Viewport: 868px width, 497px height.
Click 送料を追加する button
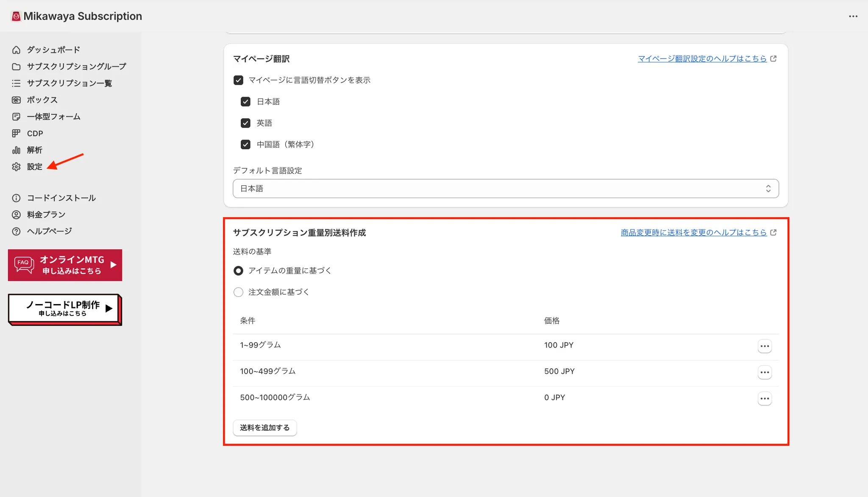point(264,427)
